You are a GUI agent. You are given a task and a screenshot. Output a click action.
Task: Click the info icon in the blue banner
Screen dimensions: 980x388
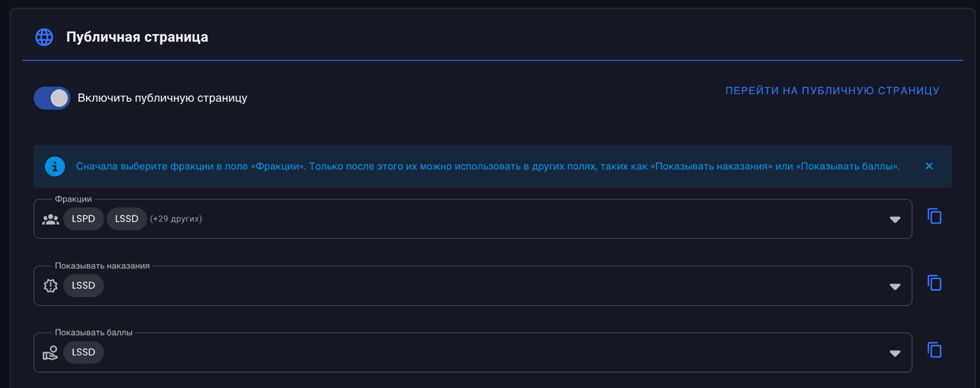[54, 166]
